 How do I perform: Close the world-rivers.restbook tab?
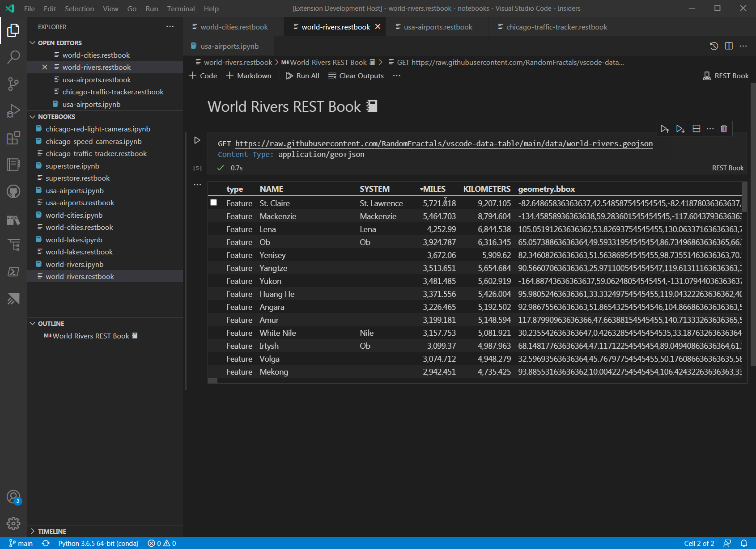pyautogui.click(x=378, y=27)
